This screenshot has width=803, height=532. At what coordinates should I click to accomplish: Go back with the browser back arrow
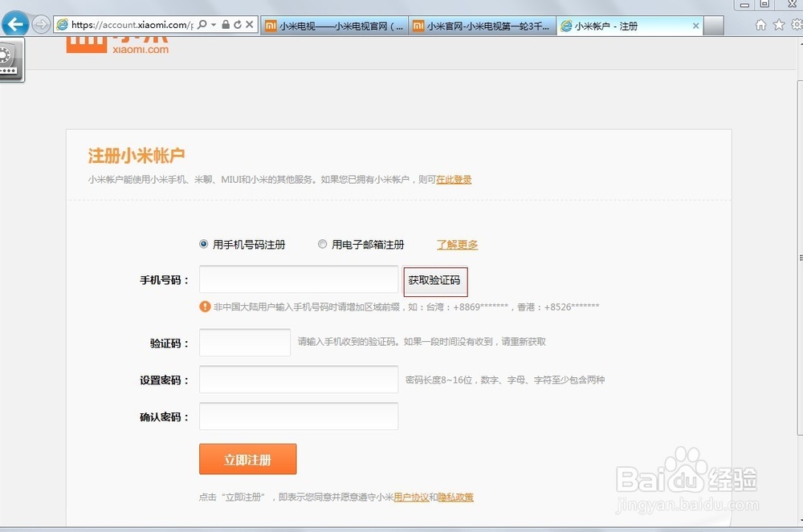point(14,24)
